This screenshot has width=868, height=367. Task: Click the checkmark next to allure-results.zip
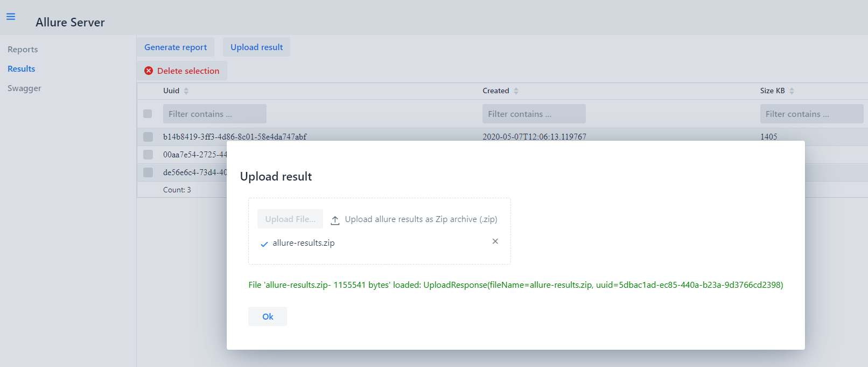tap(264, 244)
